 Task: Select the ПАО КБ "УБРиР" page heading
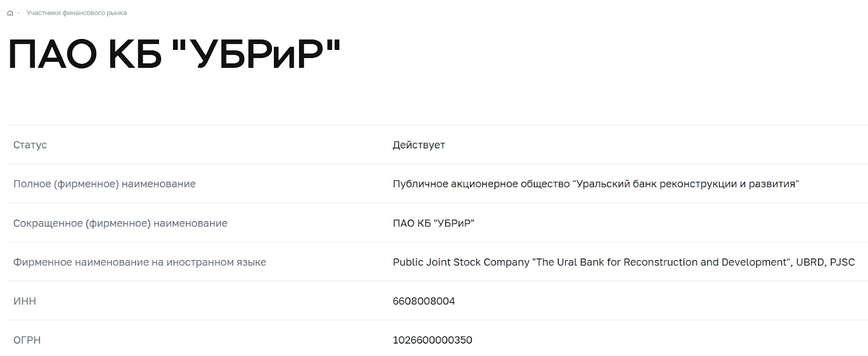(174, 54)
